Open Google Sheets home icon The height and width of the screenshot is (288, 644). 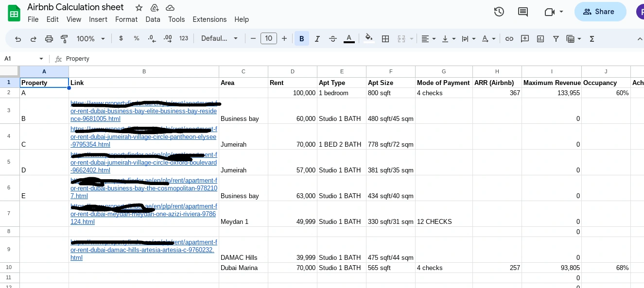[x=14, y=13]
